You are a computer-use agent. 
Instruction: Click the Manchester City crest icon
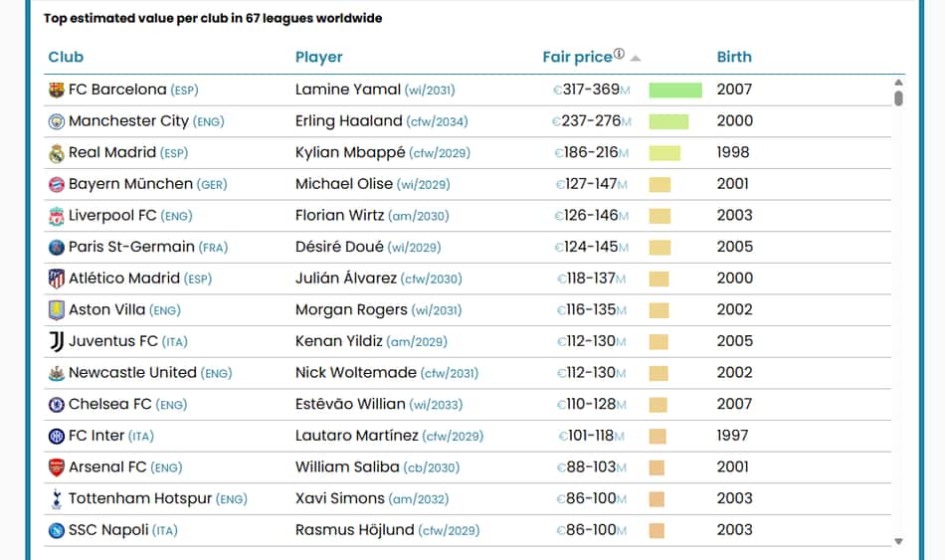pos(56,121)
